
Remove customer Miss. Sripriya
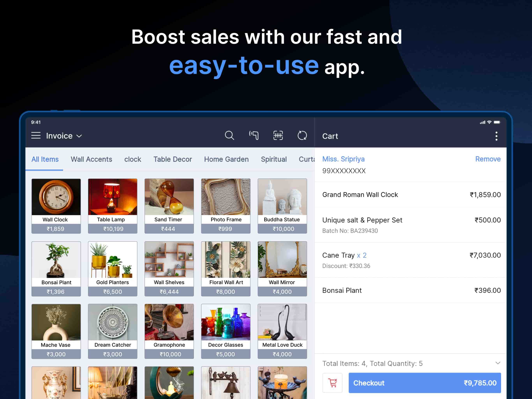click(488, 159)
